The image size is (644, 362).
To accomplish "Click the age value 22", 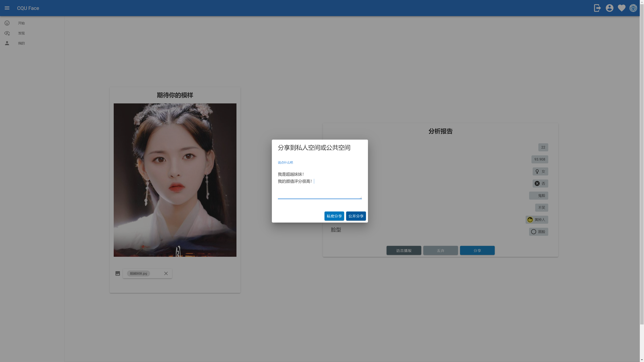I will (543, 147).
